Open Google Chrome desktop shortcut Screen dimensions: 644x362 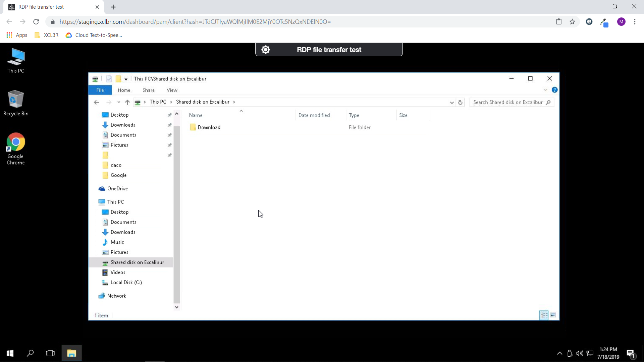(x=16, y=148)
